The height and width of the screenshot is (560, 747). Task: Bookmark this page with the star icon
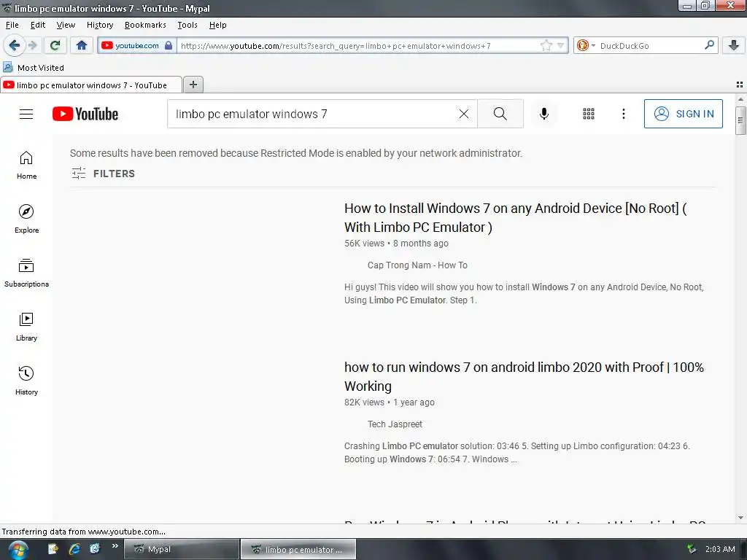click(x=546, y=46)
